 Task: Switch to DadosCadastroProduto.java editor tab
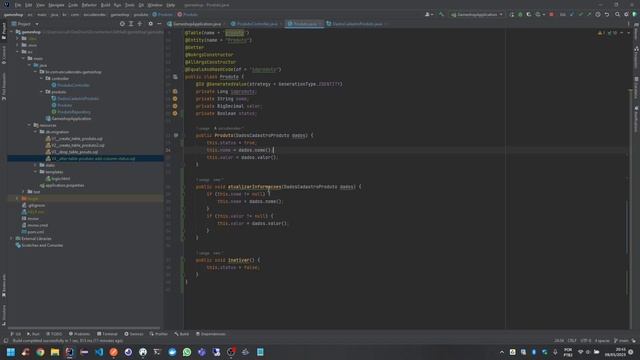[x=354, y=24]
